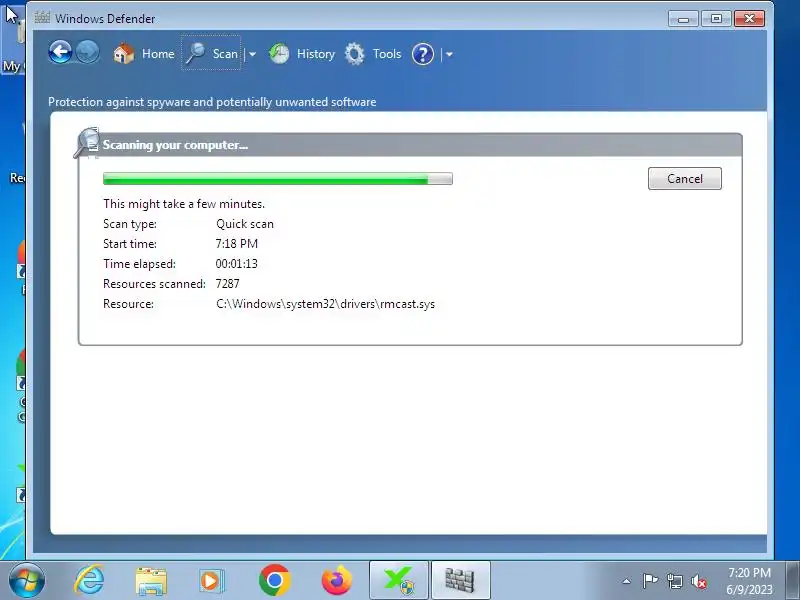Click 'Protection against spyware' subtitle text
The image size is (800, 600).
pyautogui.click(x=212, y=102)
